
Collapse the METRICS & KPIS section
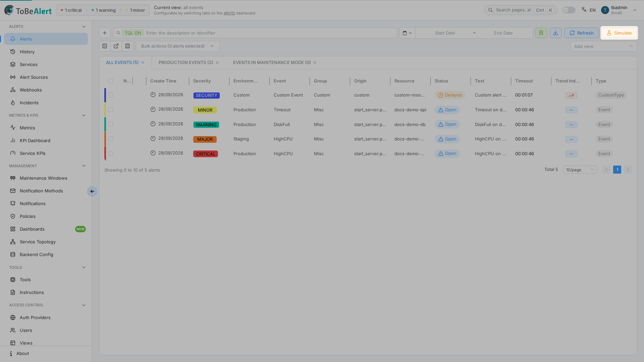click(x=84, y=115)
